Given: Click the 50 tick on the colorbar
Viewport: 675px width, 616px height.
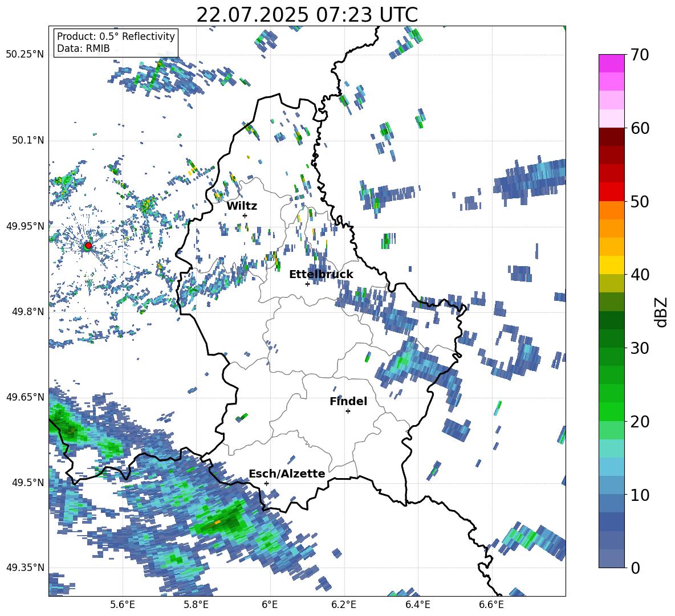Looking at the screenshot, I should (640, 202).
